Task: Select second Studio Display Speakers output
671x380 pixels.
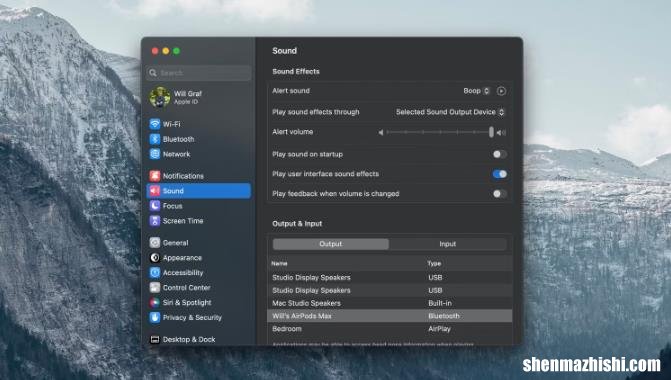Action: pos(389,290)
